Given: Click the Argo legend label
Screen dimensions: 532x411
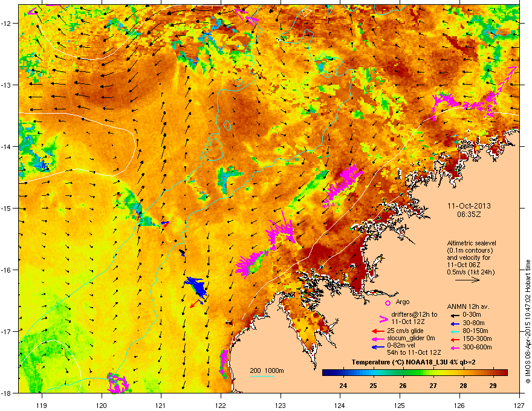Looking at the screenshot, I should tap(403, 302).
